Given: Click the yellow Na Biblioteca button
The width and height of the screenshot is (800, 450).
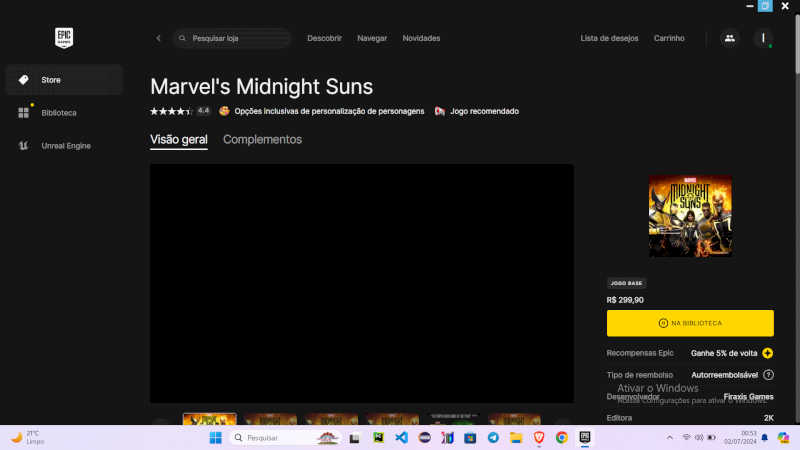Looking at the screenshot, I should coord(690,323).
